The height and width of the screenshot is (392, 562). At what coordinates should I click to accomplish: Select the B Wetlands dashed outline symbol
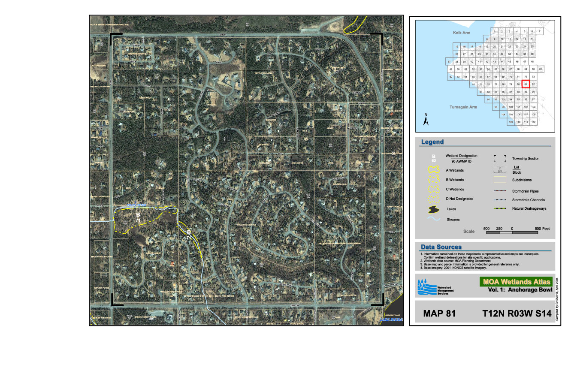pos(434,180)
